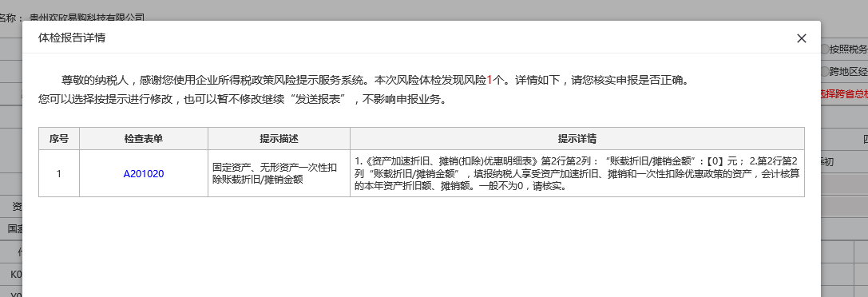Click the 序号 column header
Screen dimensions: 868x297
(x=58, y=138)
